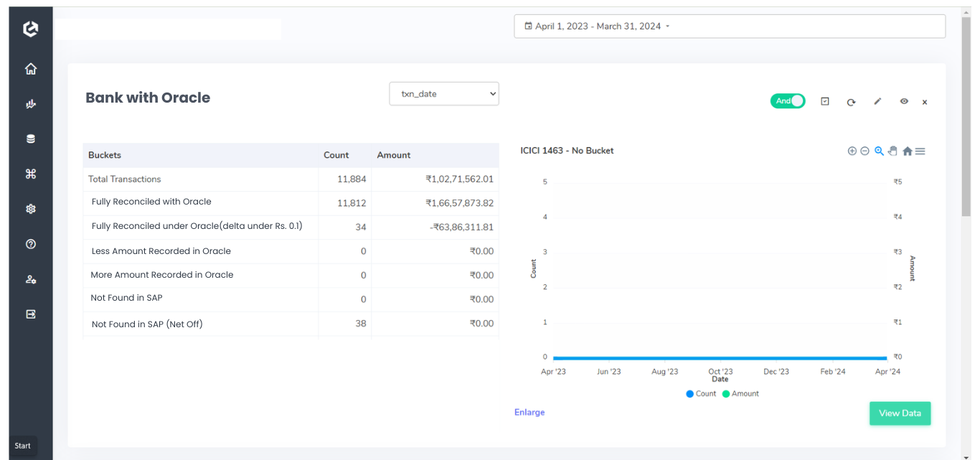Click the View Data button
Image resolution: width=980 pixels, height=460 pixels.
coord(900,413)
